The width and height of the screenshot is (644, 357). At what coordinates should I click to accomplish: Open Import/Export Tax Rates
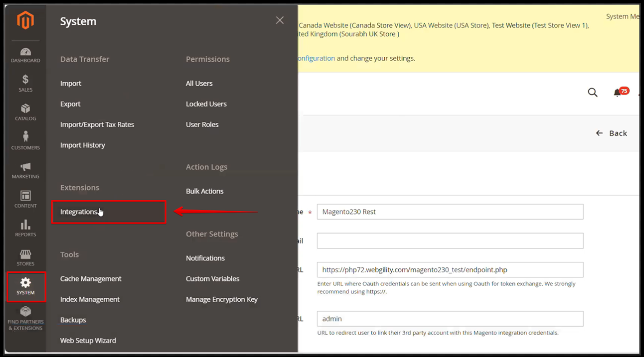click(97, 124)
